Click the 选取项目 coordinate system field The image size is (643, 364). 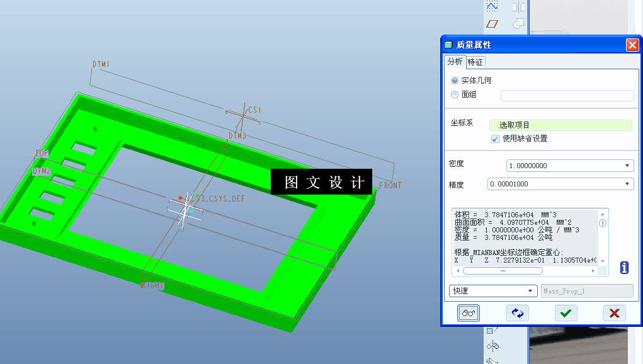tap(560, 125)
